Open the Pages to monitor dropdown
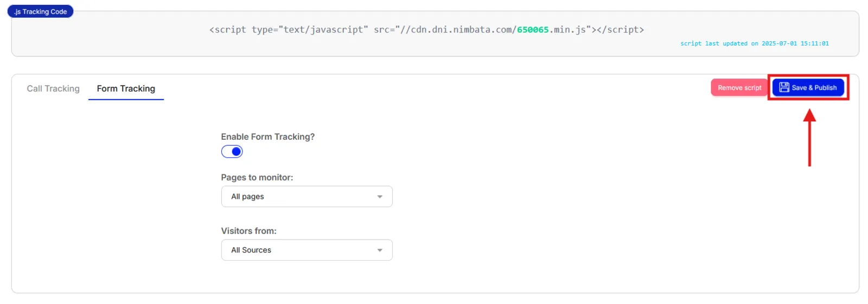This screenshot has width=868, height=304. 307,197
